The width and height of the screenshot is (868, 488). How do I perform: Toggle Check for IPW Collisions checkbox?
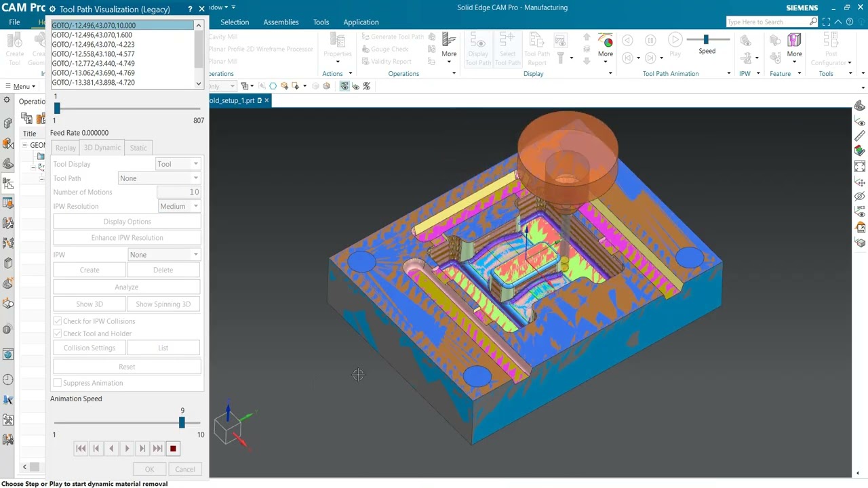coord(58,321)
